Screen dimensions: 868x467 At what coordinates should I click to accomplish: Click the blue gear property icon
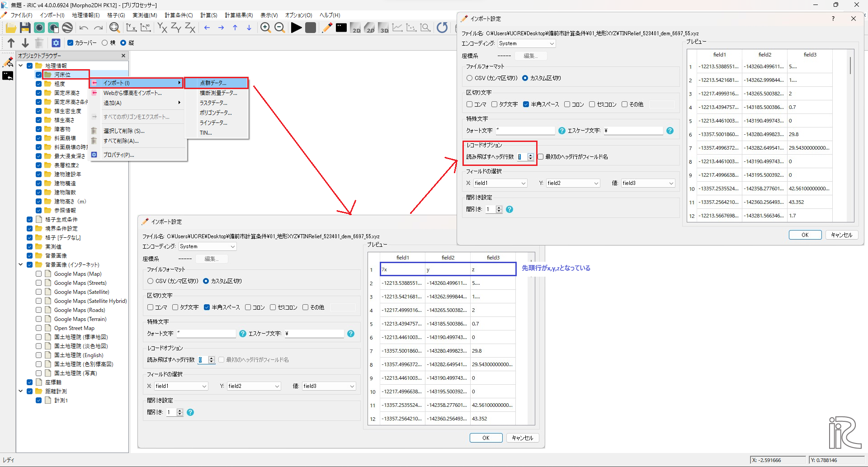tap(56, 43)
